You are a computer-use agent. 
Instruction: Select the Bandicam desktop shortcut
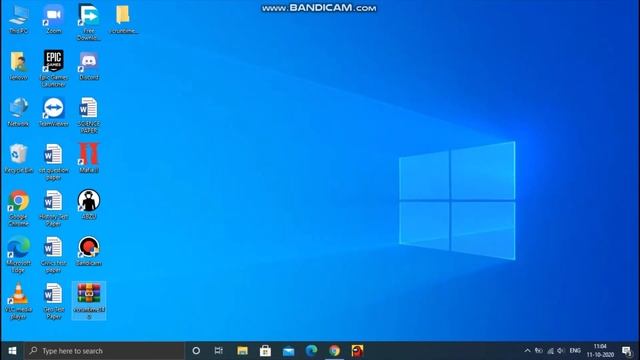pos(89,251)
